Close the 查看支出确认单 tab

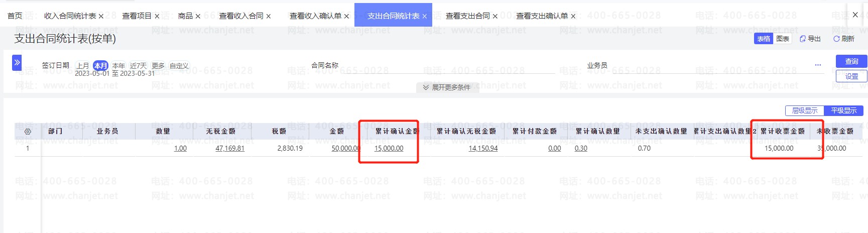click(x=573, y=16)
